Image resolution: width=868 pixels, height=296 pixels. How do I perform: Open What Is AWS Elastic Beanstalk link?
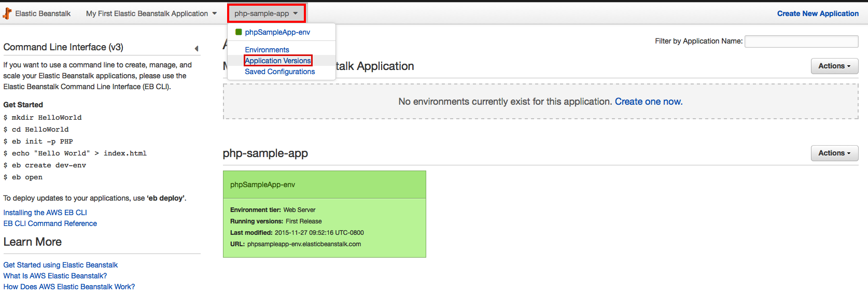55,276
